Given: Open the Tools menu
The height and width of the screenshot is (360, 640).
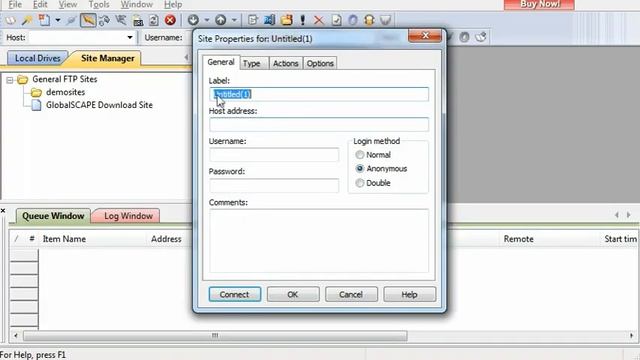Looking at the screenshot, I should tap(99, 4).
